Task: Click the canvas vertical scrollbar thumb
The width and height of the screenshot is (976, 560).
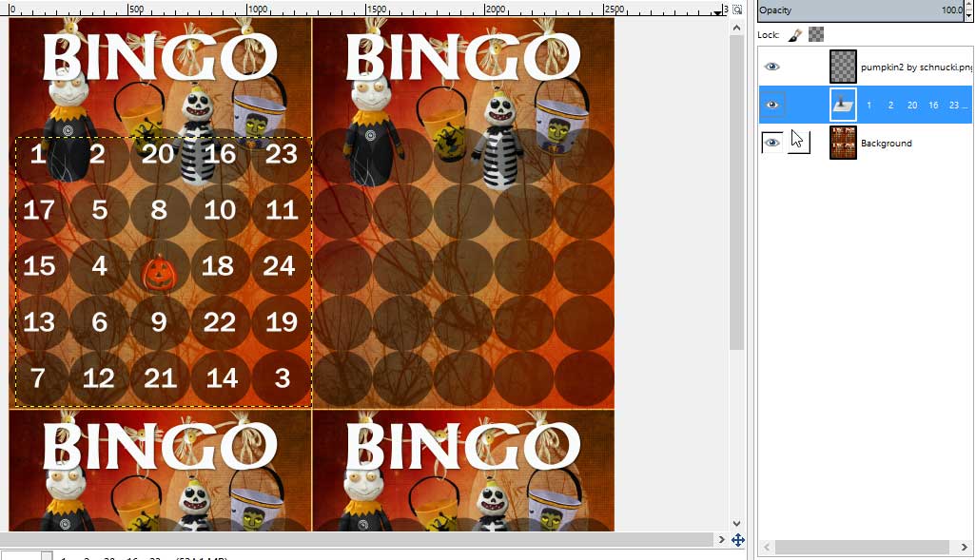Action: [737, 193]
